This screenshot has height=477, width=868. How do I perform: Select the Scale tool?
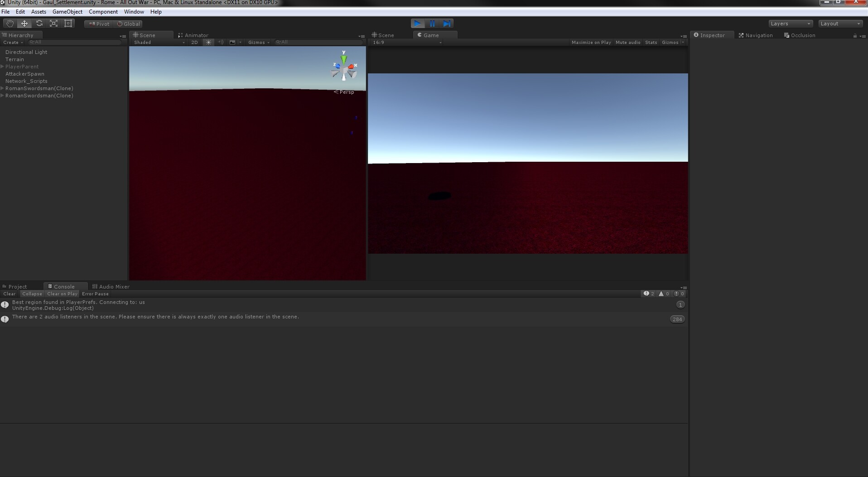[53, 23]
